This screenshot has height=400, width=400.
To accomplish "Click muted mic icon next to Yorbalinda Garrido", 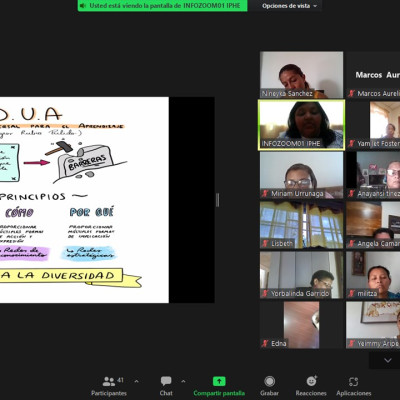I will pos(265,293).
